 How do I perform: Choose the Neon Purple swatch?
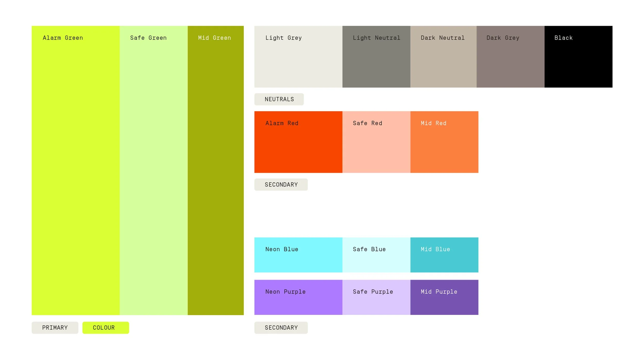pos(298,297)
